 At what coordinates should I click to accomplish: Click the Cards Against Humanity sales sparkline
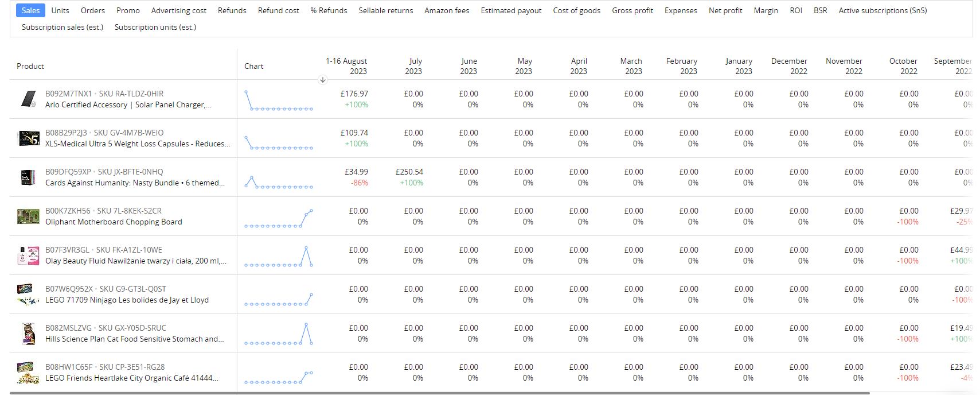pos(279,182)
